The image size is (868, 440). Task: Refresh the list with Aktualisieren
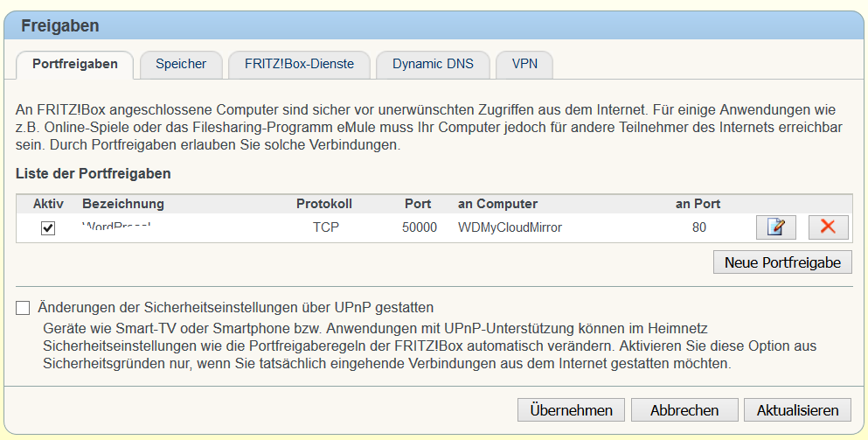coord(796,409)
